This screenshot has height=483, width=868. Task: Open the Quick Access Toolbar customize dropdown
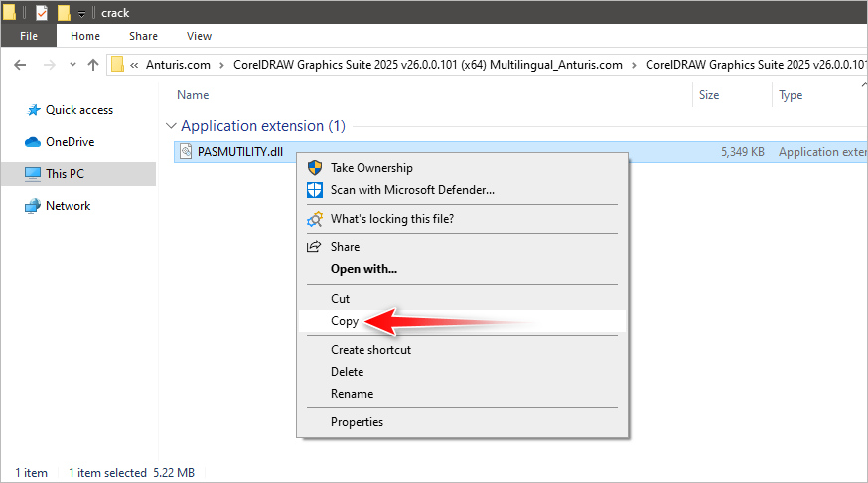pyautogui.click(x=81, y=14)
